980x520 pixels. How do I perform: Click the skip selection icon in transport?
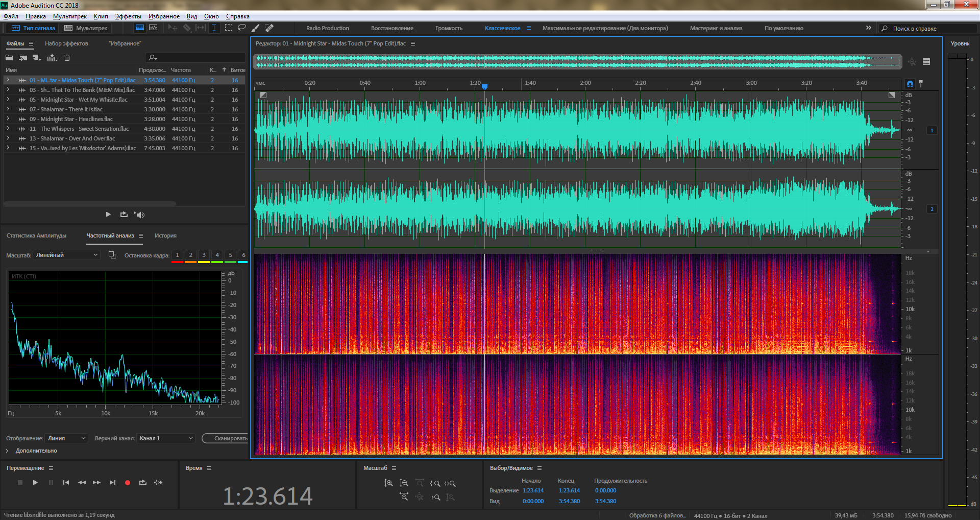158,483
